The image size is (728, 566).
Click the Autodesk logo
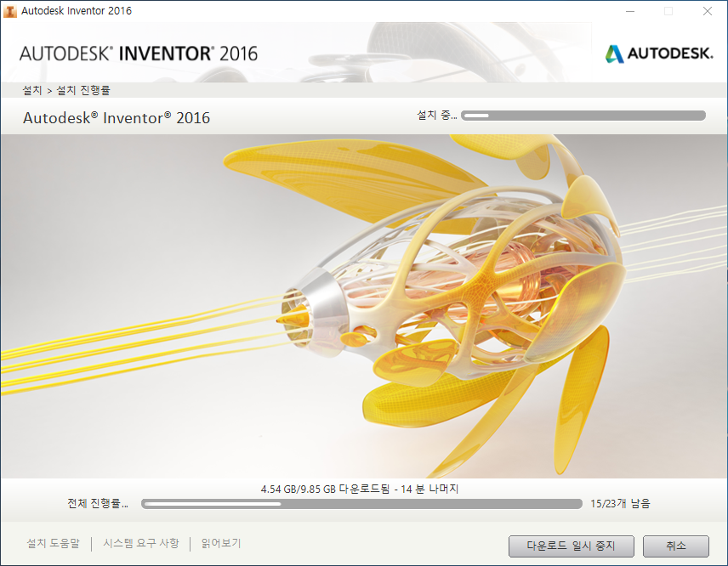pos(659,54)
